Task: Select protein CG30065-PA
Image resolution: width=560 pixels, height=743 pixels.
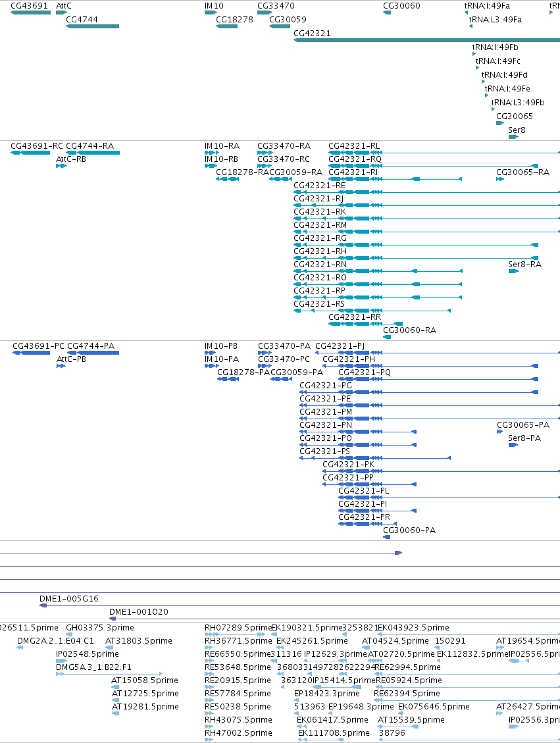Action: 500,432
